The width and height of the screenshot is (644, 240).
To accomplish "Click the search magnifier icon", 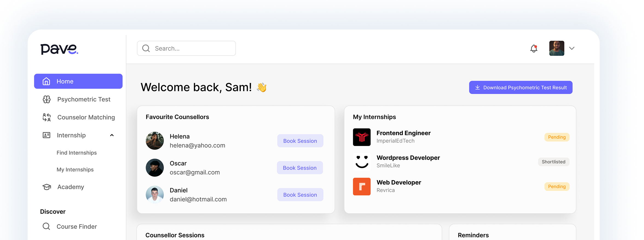I will [146, 48].
